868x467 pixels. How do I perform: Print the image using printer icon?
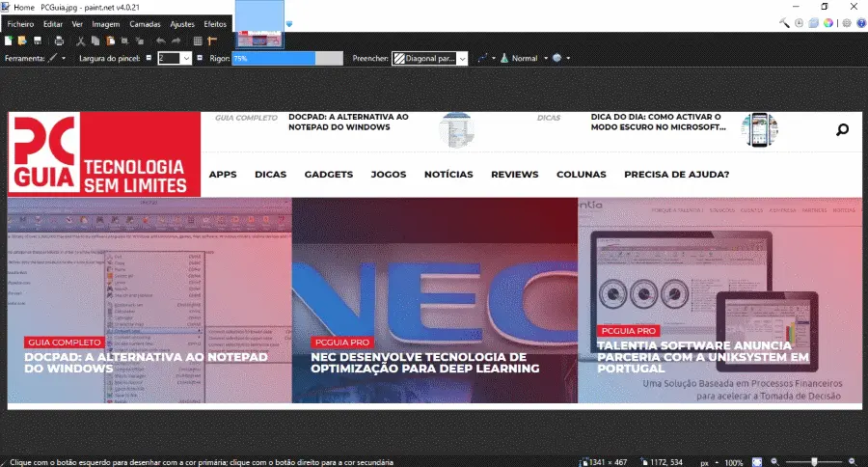click(59, 41)
